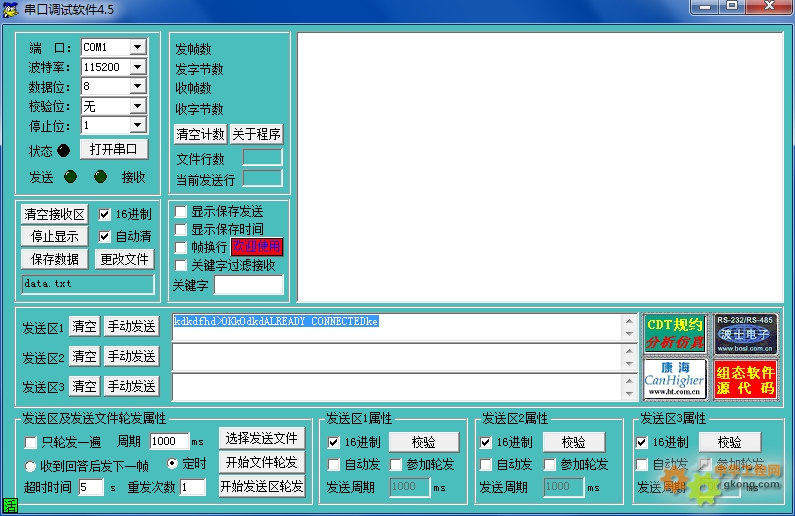
Task: Open the 波士电子 RS-232/RS-485 banner
Action: click(x=745, y=334)
